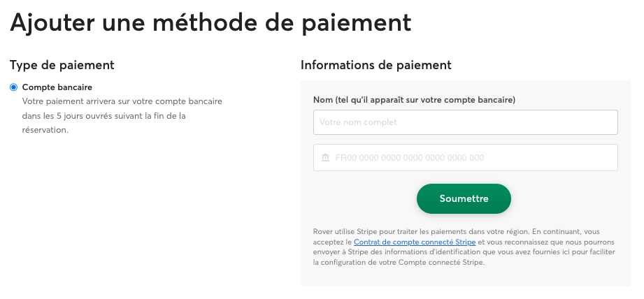Image resolution: width=644 pixels, height=299 pixels.
Task: Click the Nom (tel qu'il apparaît) field label
Action: point(414,100)
